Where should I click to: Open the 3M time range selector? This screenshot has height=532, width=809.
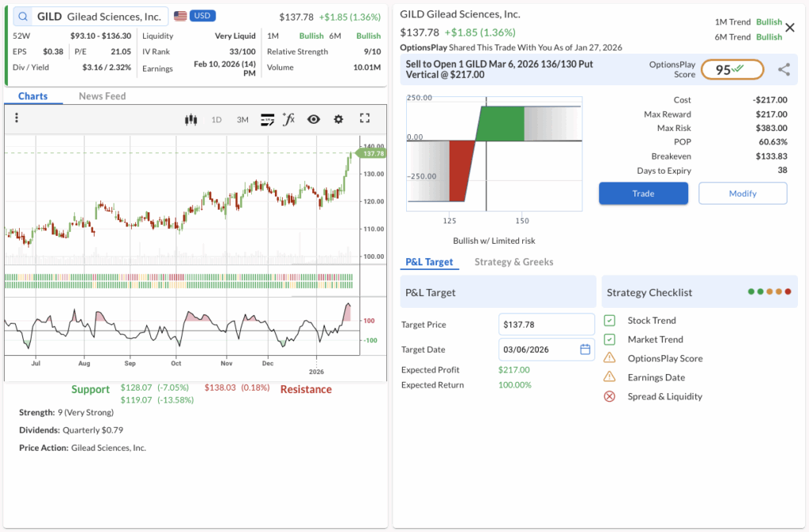[243, 120]
